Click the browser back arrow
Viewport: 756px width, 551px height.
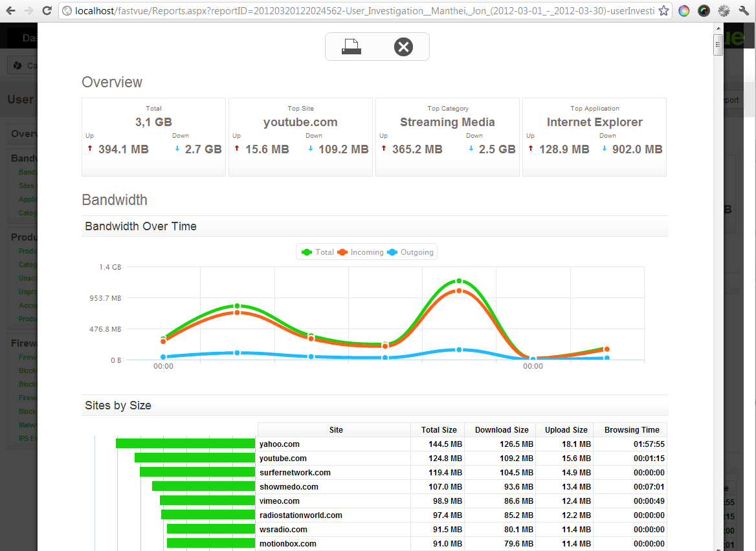coord(10,10)
